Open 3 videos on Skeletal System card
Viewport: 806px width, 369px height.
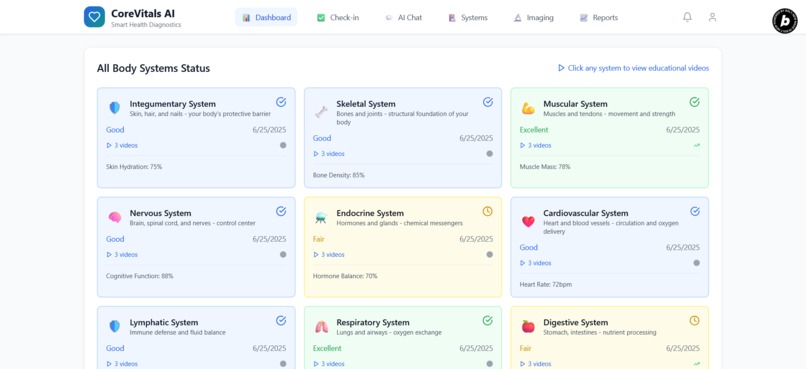coord(328,154)
